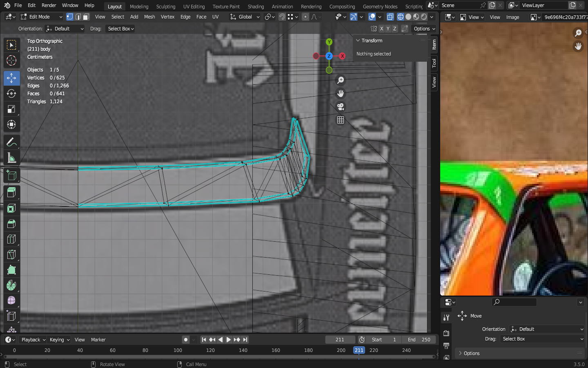Viewport: 588px width, 368px height.
Task: Play the animation in reverse
Action: click(x=220, y=339)
